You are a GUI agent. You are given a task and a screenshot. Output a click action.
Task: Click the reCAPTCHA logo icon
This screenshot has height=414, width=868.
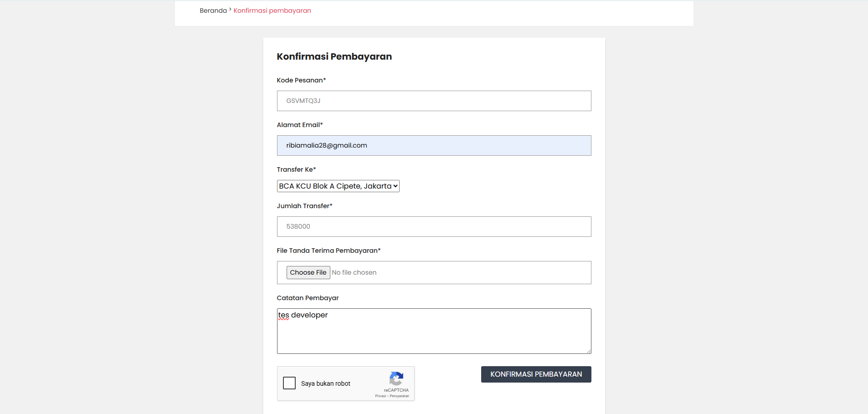(396, 378)
